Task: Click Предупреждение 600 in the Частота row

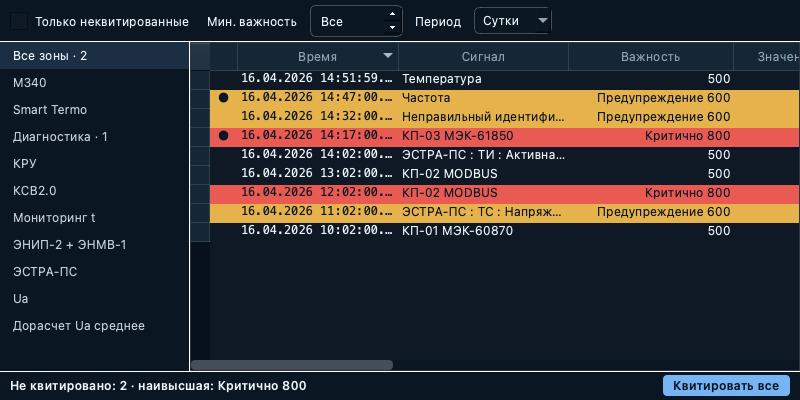Action: click(651, 98)
